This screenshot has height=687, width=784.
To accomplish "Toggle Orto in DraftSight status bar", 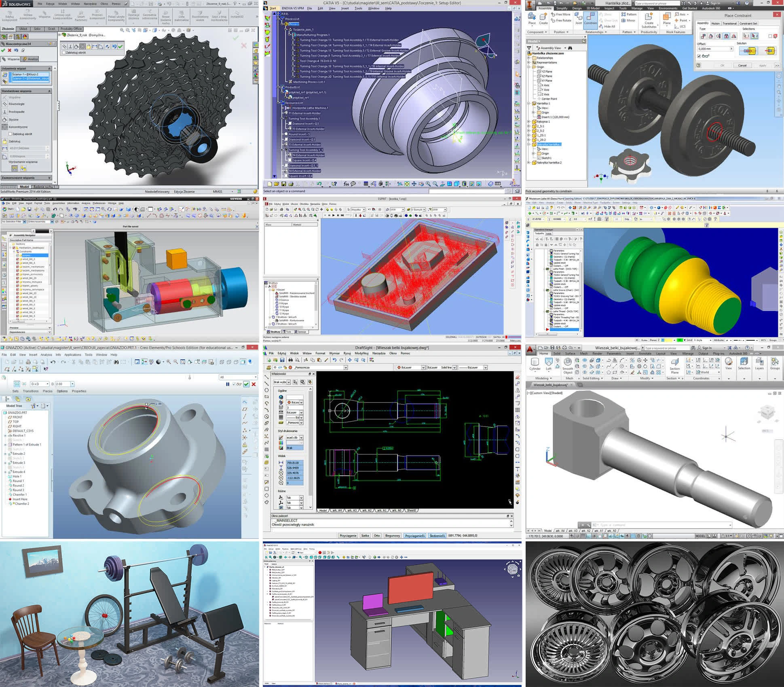I will coord(377,535).
